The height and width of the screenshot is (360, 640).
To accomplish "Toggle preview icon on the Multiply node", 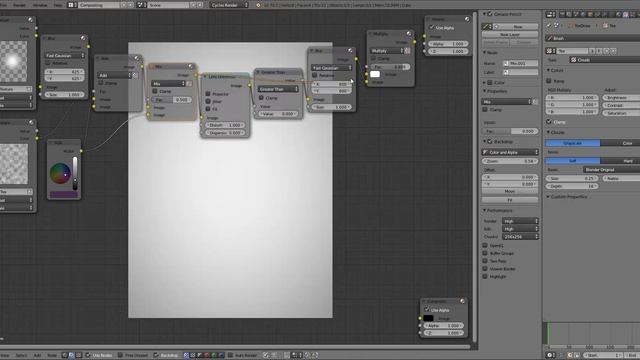I will point(409,33).
